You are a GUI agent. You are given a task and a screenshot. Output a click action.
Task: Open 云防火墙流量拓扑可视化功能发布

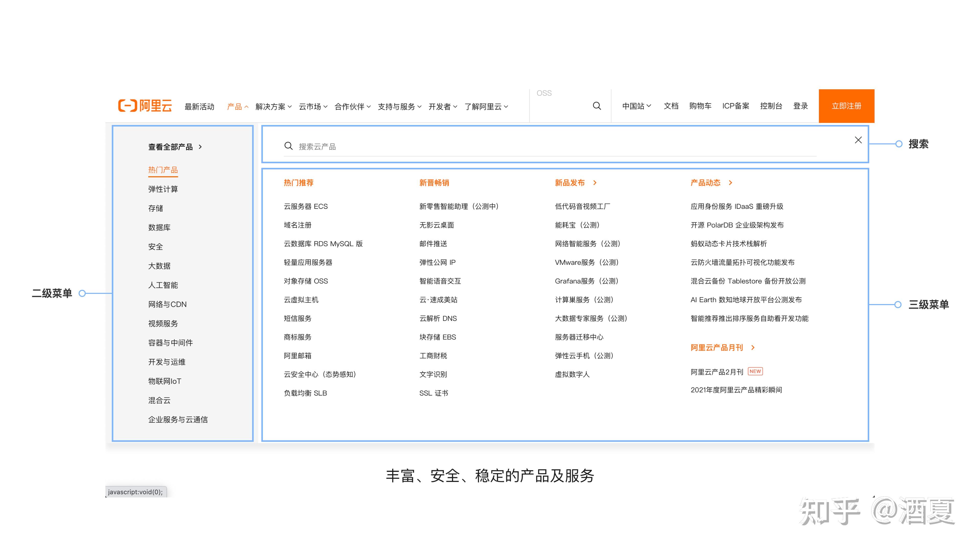click(742, 262)
